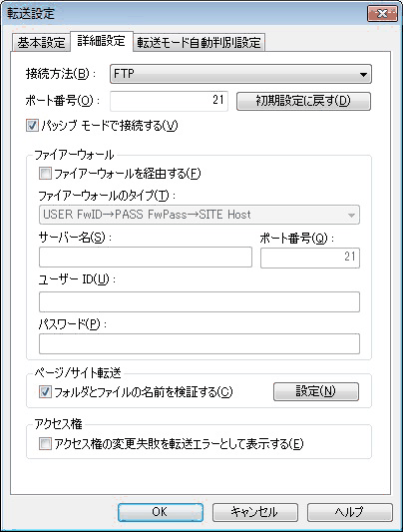Image resolution: width=403 pixels, height=532 pixels.
Task: Uncheck フォルダとファイルの名前を検証する checkbox
Action: [x=45, y=392]
